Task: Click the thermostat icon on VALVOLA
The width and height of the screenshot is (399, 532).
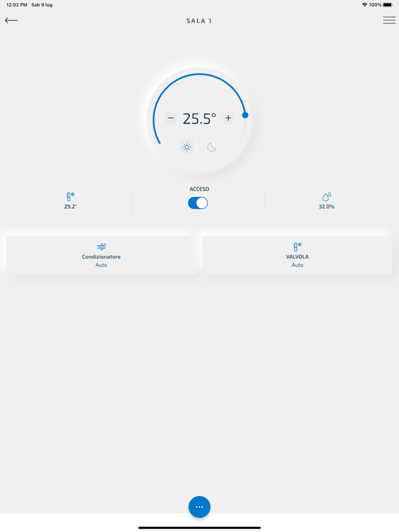Action: point(298,247)
